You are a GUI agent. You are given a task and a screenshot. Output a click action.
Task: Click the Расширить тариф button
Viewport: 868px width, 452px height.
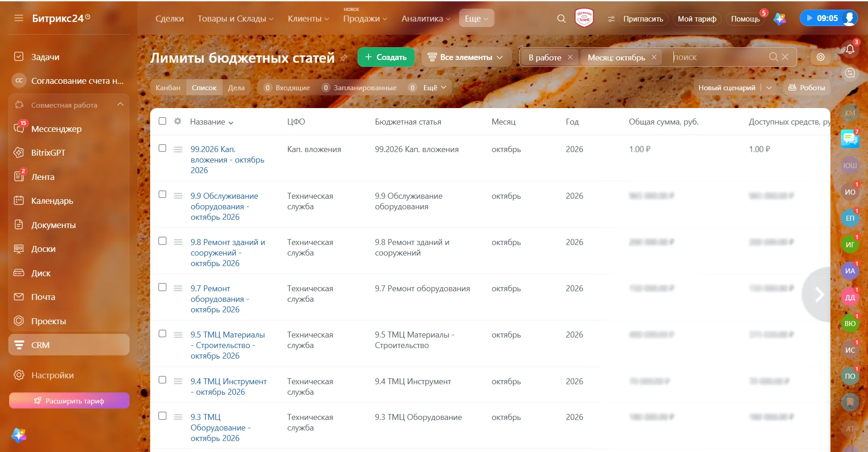tap(69, 401)
